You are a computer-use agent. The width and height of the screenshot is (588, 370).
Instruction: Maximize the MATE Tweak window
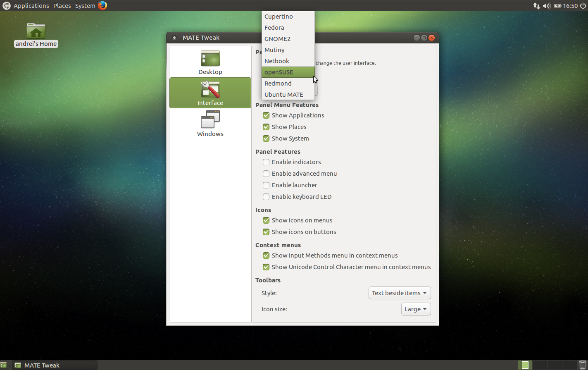(x=424, y=38)
